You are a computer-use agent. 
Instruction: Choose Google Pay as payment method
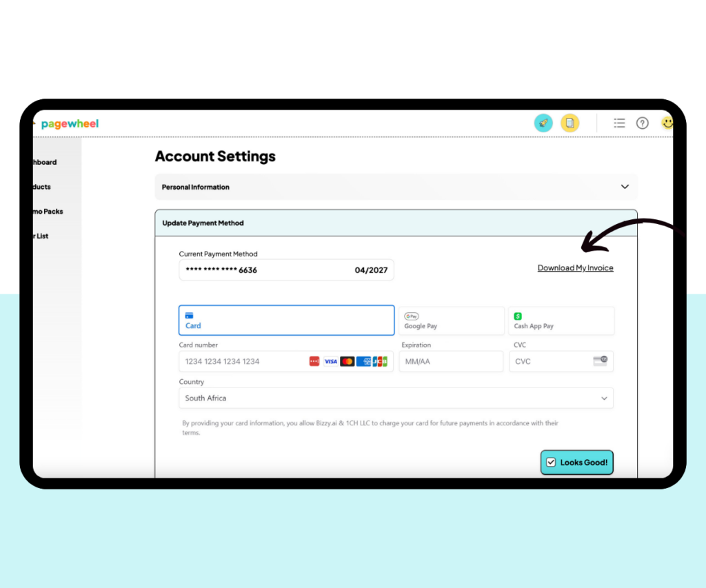pos(451,320)
